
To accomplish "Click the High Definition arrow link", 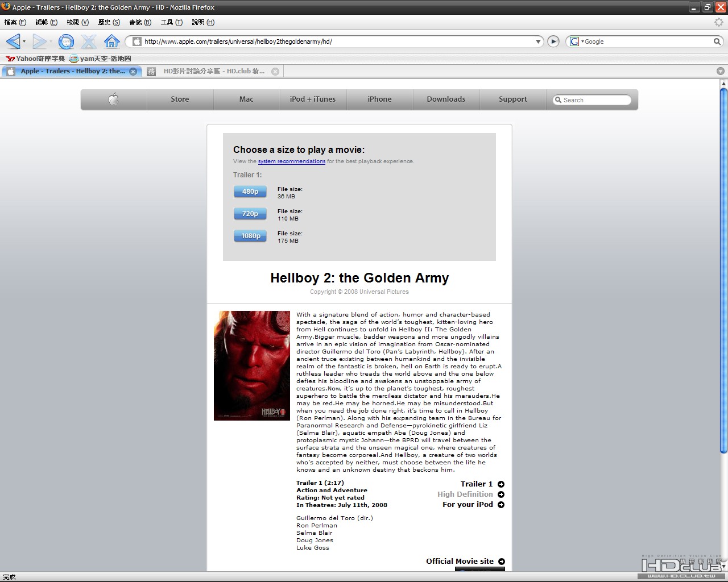I will click(x=471, y=494).
